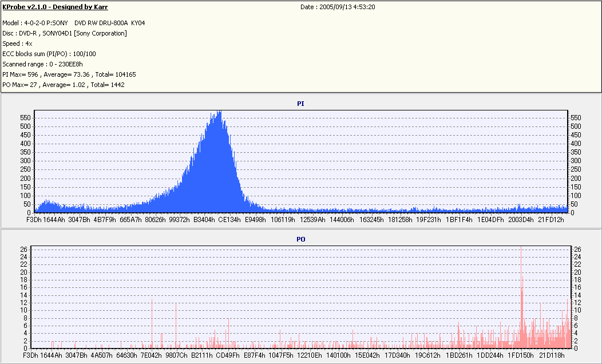Click the E87F4h axis label
The height and width of the screenshot is (364, 602).
pos(254,355)
